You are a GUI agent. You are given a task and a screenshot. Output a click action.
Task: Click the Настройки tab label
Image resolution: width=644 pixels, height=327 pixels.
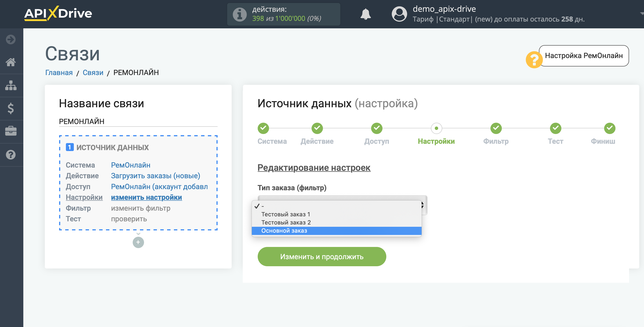436,141
